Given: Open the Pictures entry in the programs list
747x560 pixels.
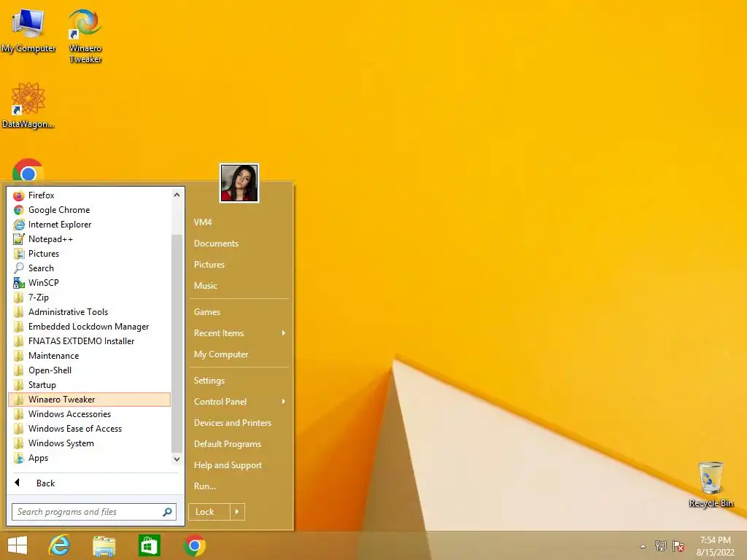Looking at the screenshot, I should [x=90, y=254].
